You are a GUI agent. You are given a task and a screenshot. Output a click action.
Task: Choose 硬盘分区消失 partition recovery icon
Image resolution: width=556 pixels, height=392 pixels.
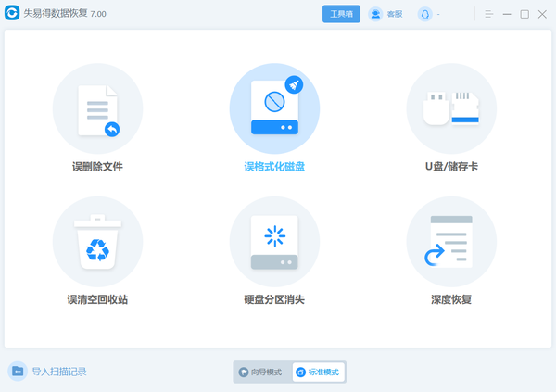[x=274, y=242]
